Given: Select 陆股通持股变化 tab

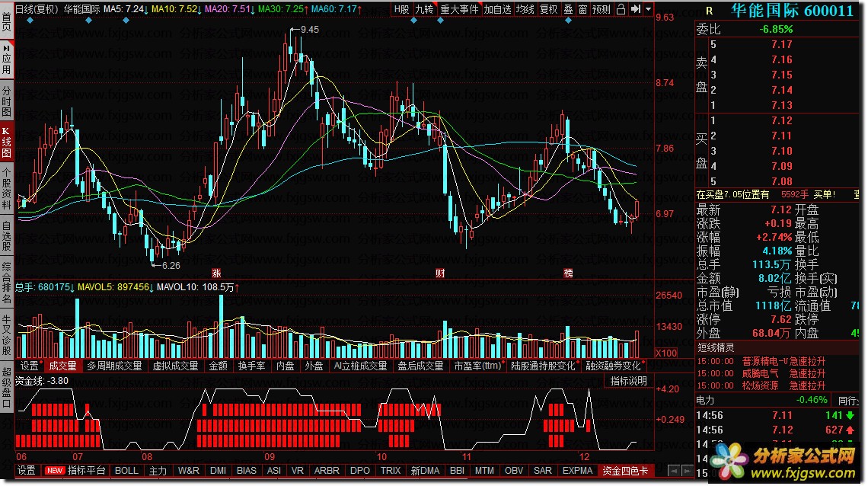Looking at the screenshot, I should click(x=543, y=366).
